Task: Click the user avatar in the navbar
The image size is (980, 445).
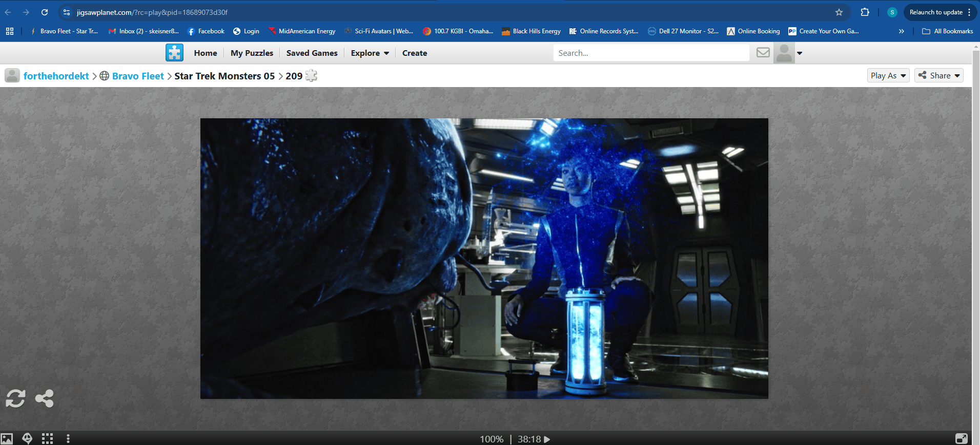Action: (x=784, y=53)
